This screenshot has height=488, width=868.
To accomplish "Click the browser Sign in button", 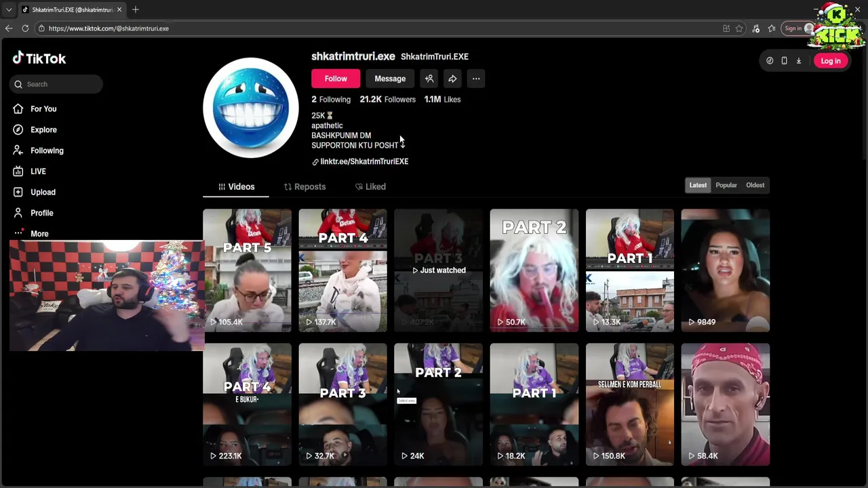I will coord(798,28).
